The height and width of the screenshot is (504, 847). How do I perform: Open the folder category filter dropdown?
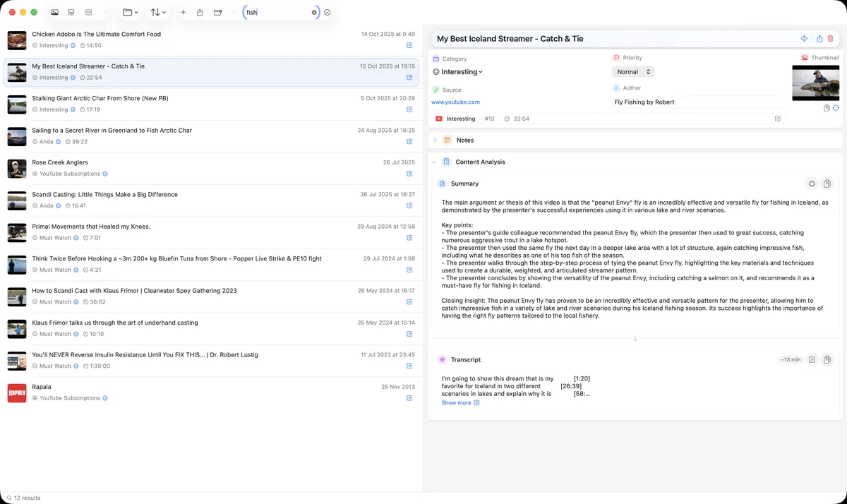pyautogui.click(x=130, y=13)
